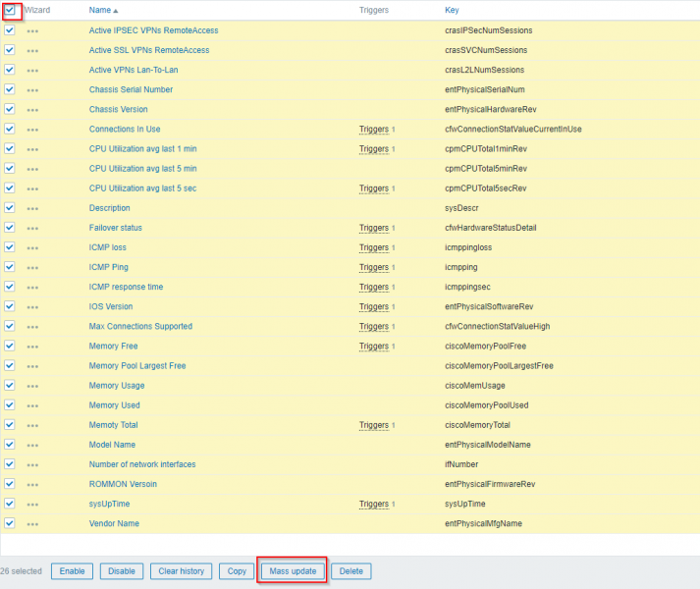
Task: Clear history of selected items
Action: (182, 571)
